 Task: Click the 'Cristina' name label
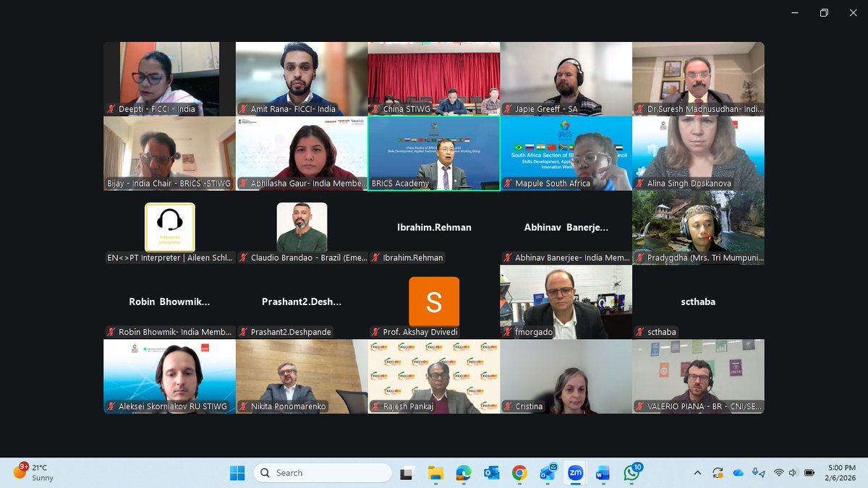point(529,406)
